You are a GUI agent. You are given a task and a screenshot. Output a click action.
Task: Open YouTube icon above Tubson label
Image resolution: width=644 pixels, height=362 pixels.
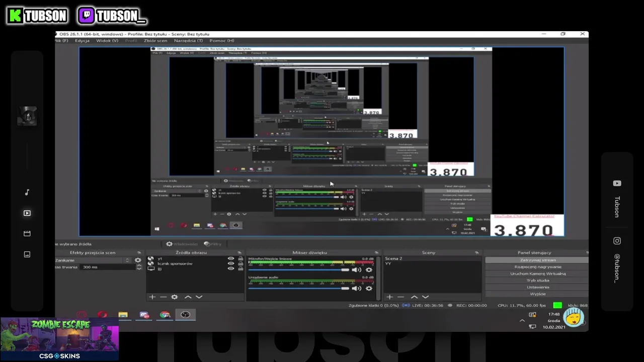coord(617,184)
